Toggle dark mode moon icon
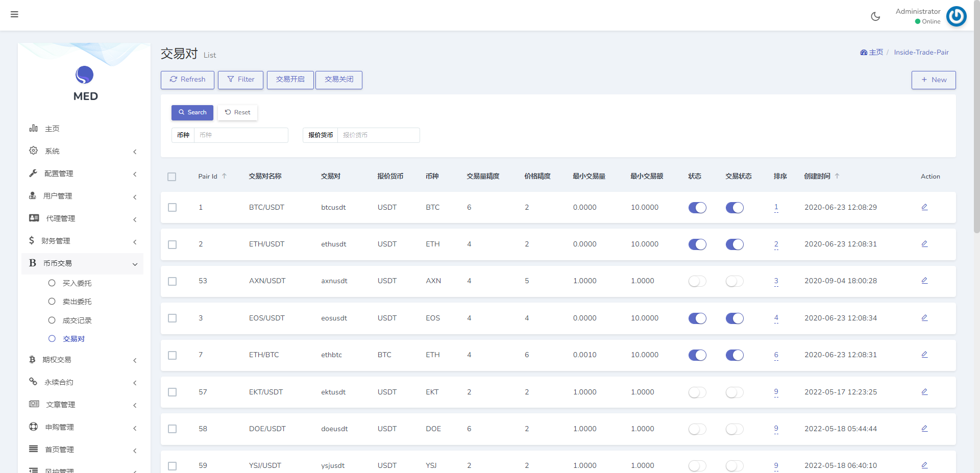Viewport: 980px width, 473px height. [875, 16]
